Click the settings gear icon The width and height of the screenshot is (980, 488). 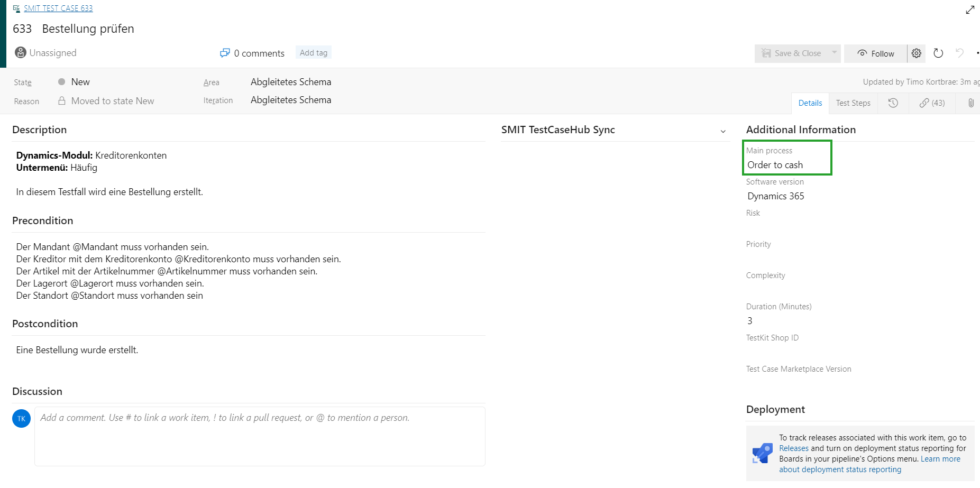point(917,53)
